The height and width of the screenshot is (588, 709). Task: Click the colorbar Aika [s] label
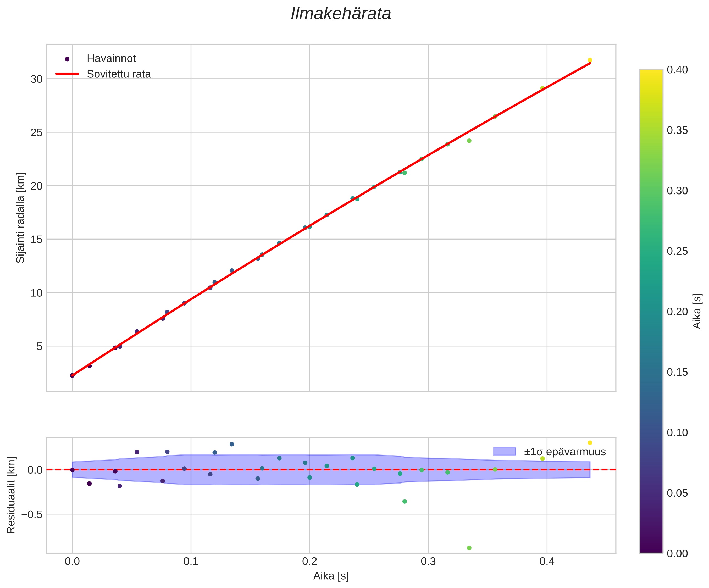[x=697, y=311]
